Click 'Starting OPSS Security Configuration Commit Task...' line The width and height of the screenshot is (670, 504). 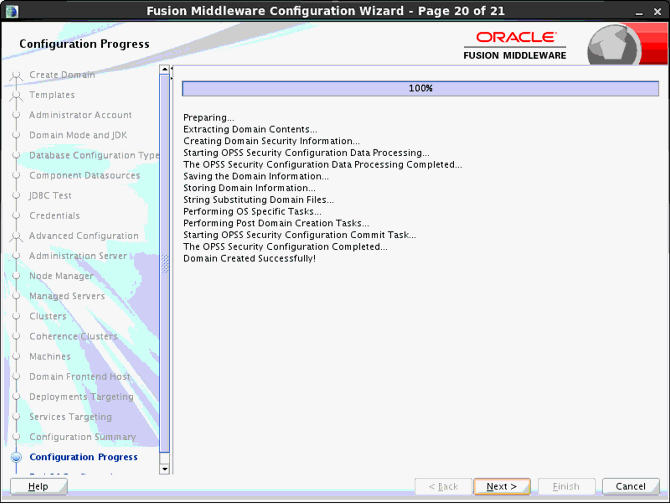[x=300, y=235]
